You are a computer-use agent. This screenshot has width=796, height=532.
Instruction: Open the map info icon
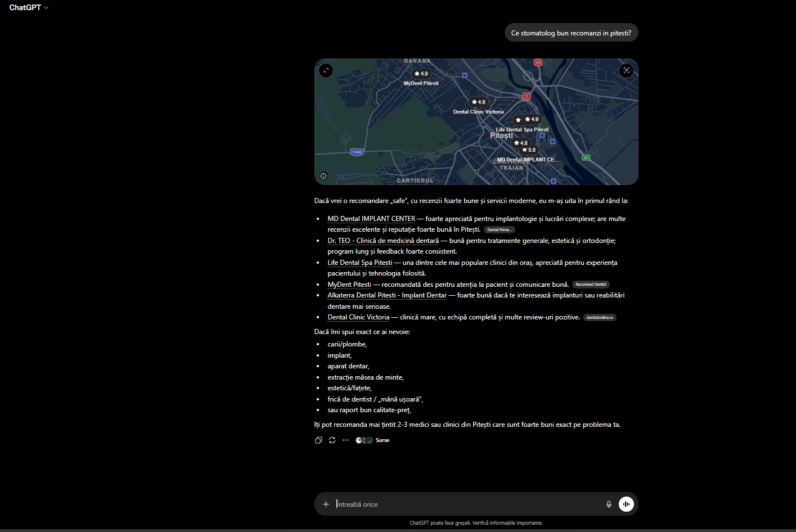323,176
